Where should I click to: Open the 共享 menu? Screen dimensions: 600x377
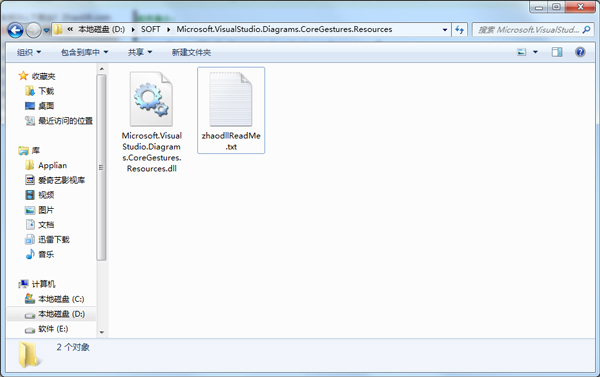coord(140,52)
